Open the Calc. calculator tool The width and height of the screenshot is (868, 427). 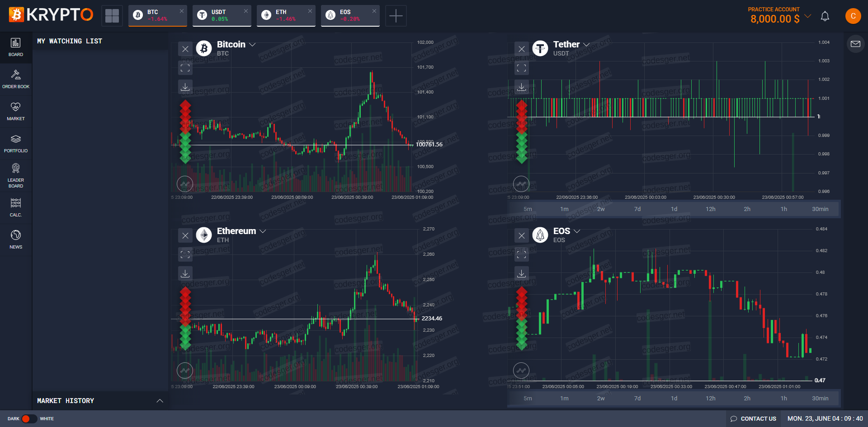pyautogui.click(x=16, y=207)
